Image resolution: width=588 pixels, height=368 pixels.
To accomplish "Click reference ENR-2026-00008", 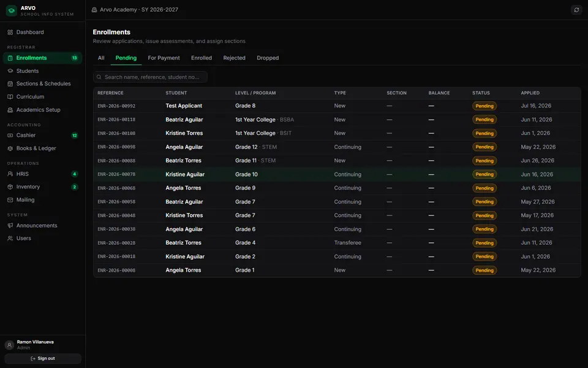I will [116, 270].
